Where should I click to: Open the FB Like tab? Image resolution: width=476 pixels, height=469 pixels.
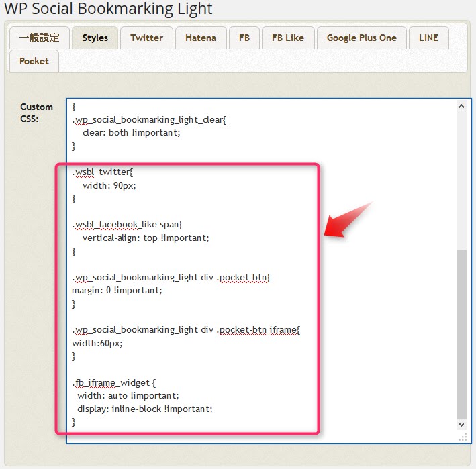pos(288,38)
